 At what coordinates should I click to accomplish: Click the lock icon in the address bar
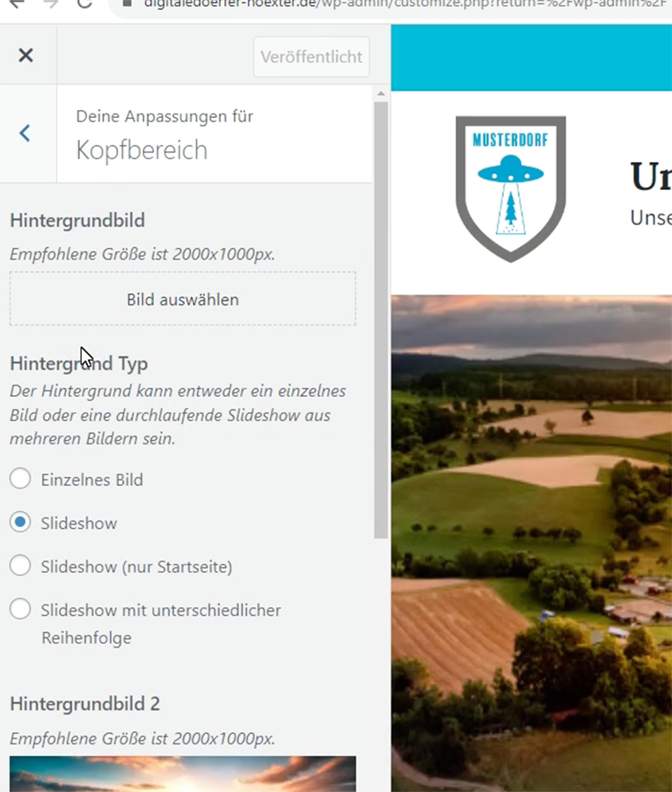click(126, 4)
